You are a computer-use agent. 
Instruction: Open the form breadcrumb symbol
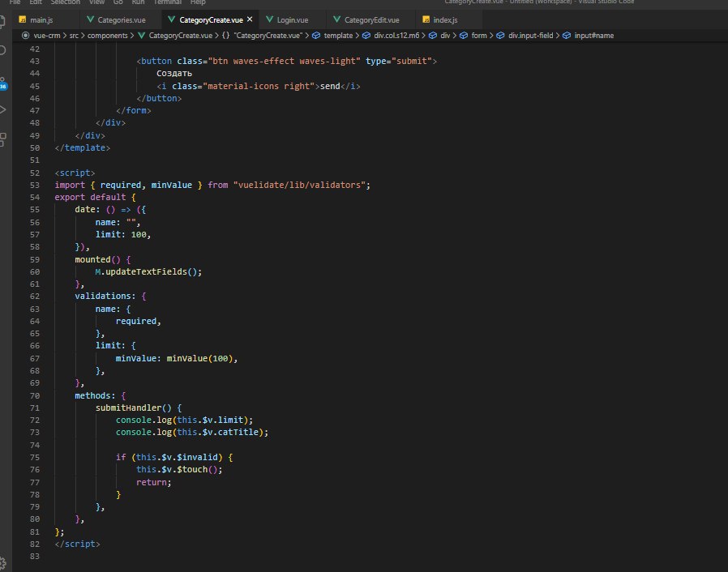click(479, 36)
